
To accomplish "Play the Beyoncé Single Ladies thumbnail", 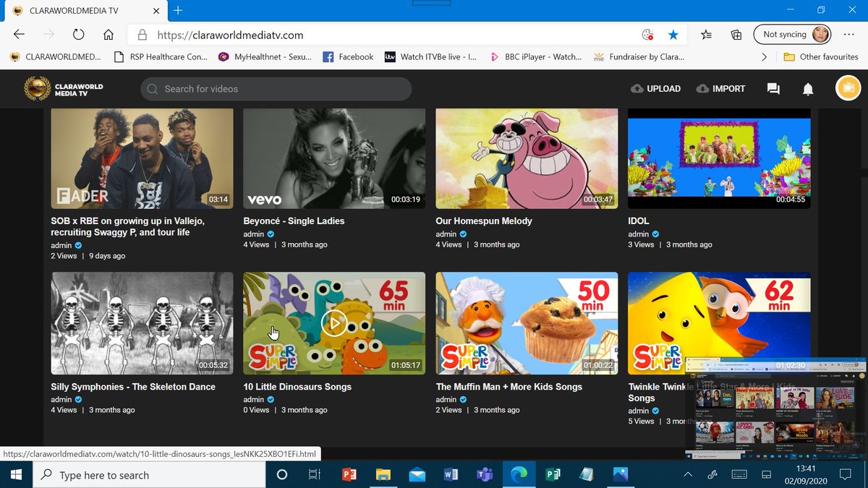I will tap(334, 158).
